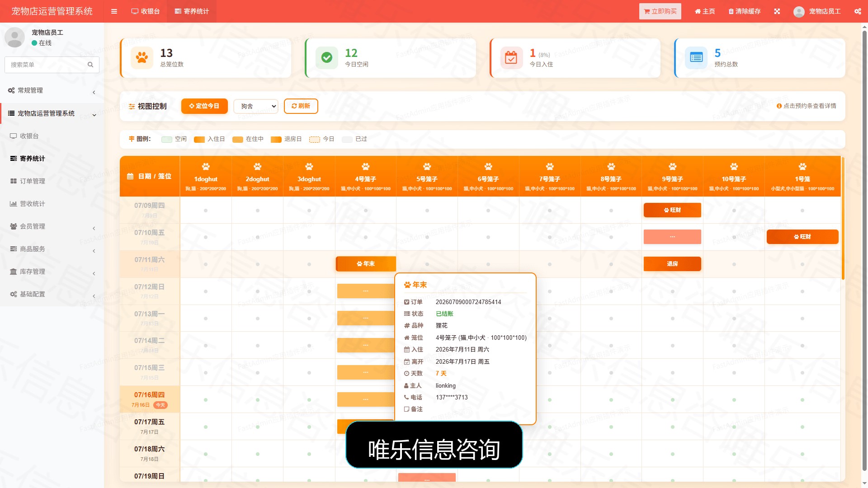Image resolution: width=868 pixels, height=488 pixels.
Task: Expand the 库存管理 menu
Action: [52, 272]
